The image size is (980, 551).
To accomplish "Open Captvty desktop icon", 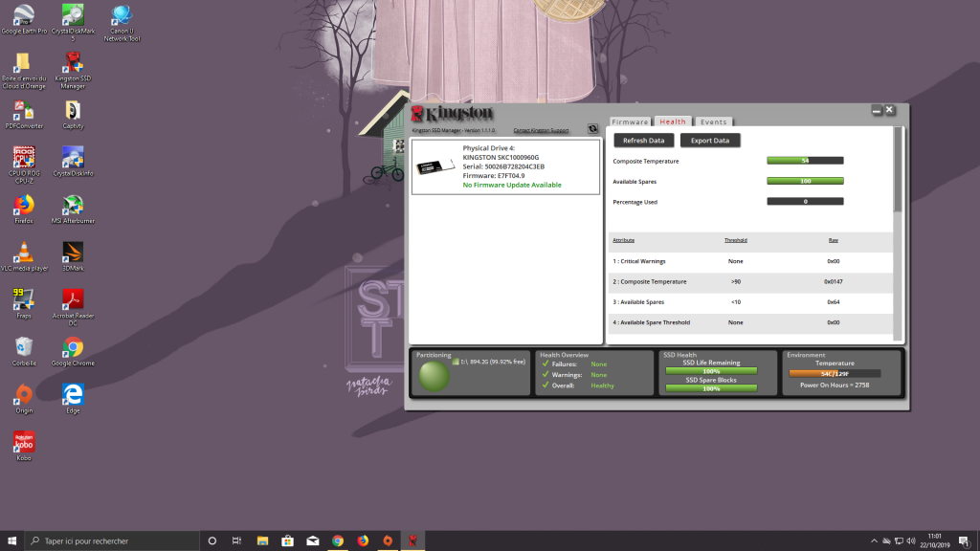I will 73,115.
